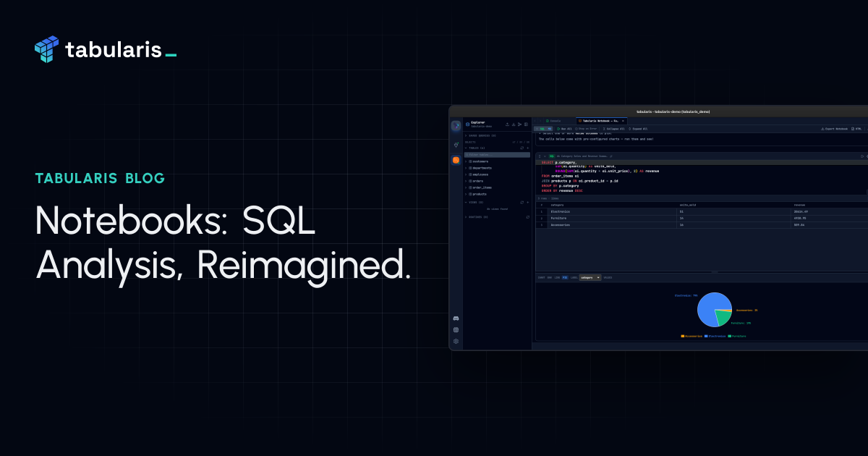Expand the employees table
The height and width of the screenshot is (456, 868).
(466, 174)
